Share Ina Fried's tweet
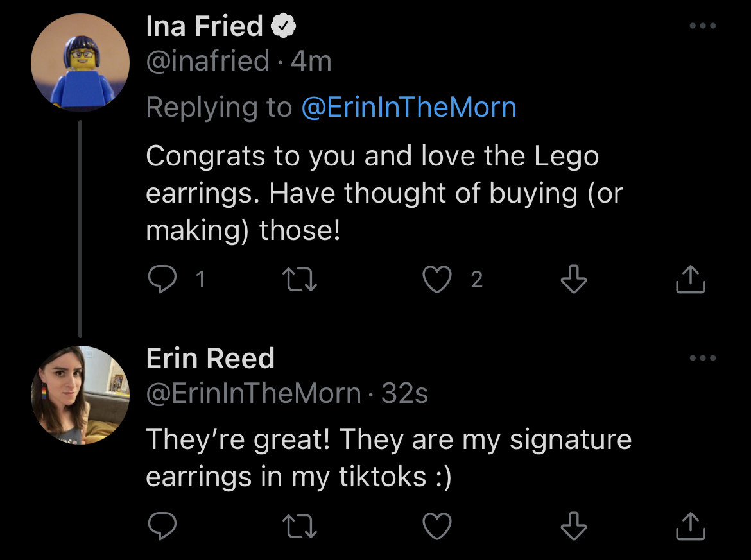 (x=691, y=280)
